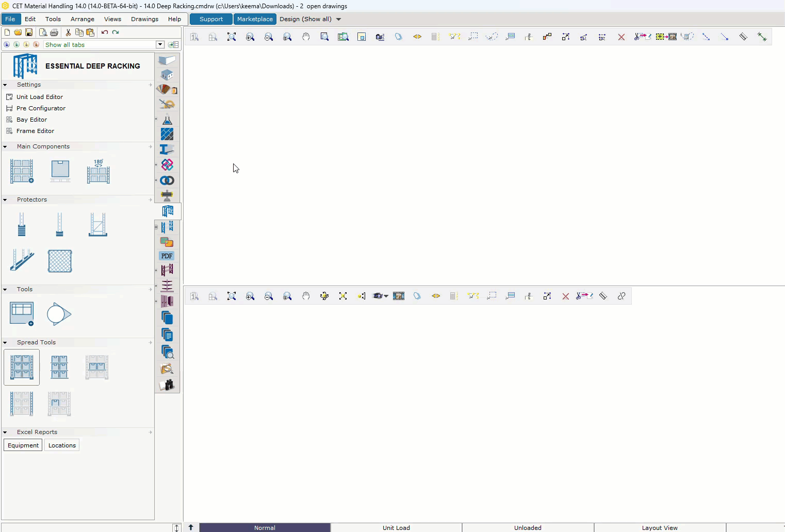Click the Normal status bar segment

click(x=265, y=527)
